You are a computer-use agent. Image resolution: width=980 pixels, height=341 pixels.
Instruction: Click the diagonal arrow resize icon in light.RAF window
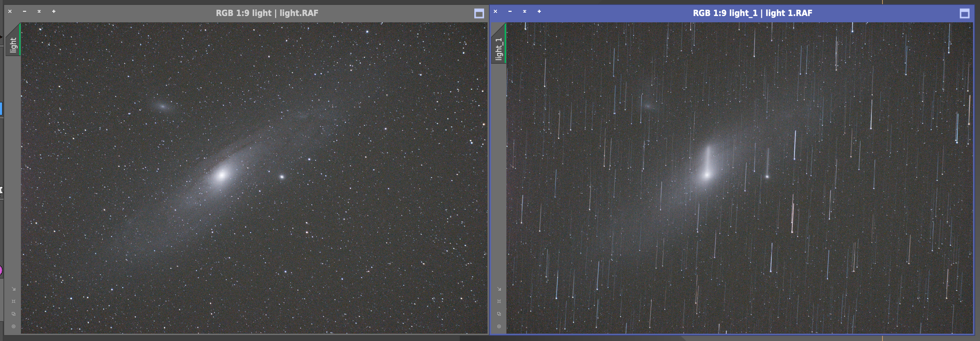click(x=13, y=289)
